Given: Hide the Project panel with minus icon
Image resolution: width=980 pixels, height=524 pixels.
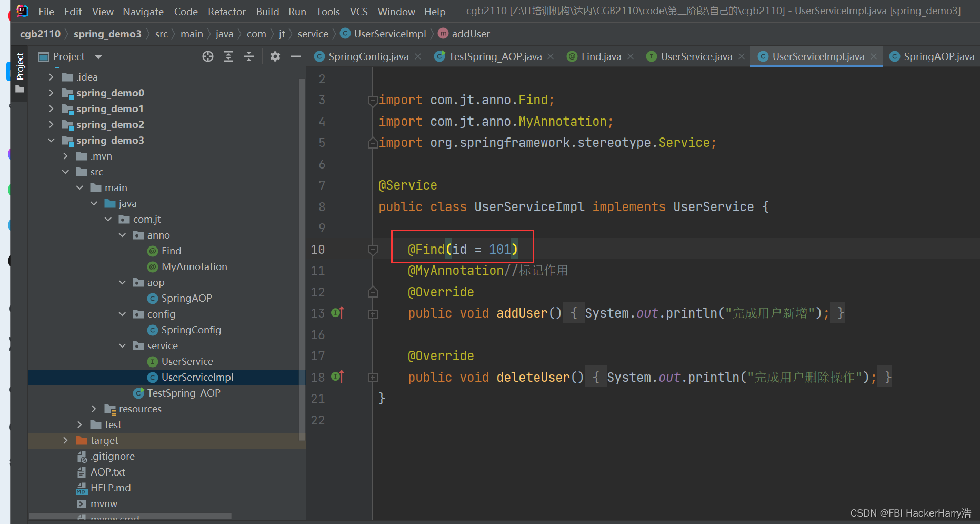Looking at the screenshot, I should 296,56.
